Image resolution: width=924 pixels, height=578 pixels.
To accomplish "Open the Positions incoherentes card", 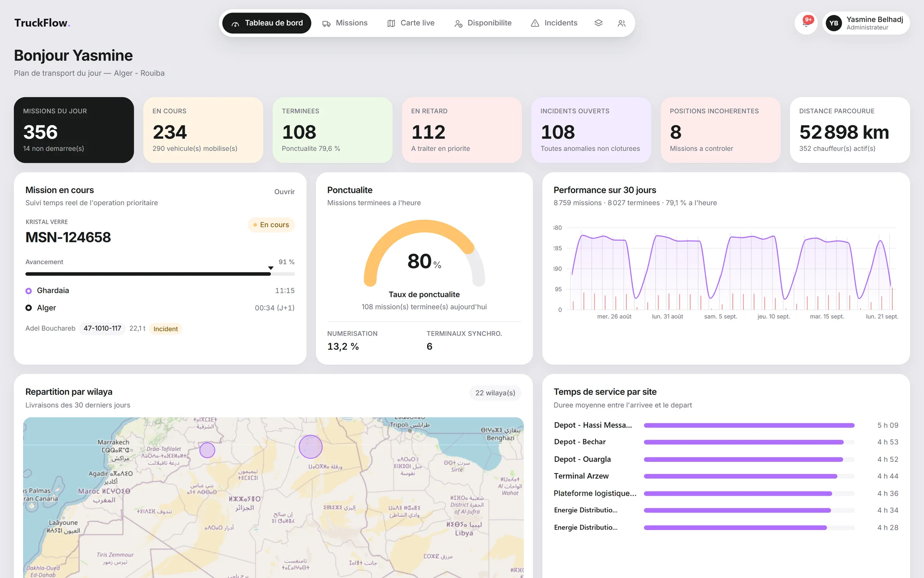I will [x=721, y=130].
